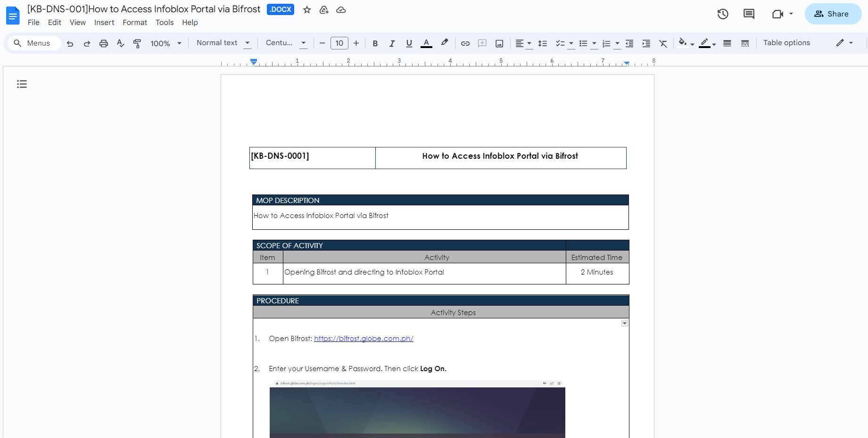Add a comment using the toolbar icon

point(482,43)
